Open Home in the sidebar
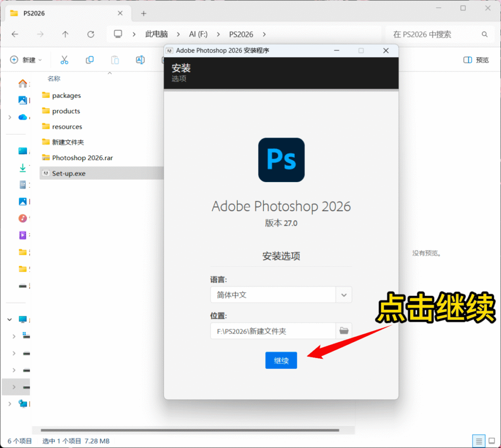Viewport: 501px width, 448px height. click(x=23, y=83)
